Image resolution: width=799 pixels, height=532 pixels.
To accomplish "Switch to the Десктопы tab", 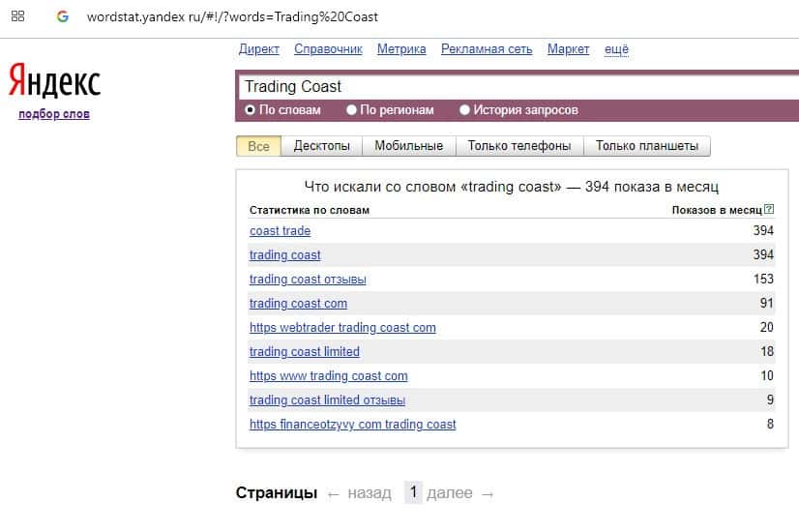I will click(321, 146).
